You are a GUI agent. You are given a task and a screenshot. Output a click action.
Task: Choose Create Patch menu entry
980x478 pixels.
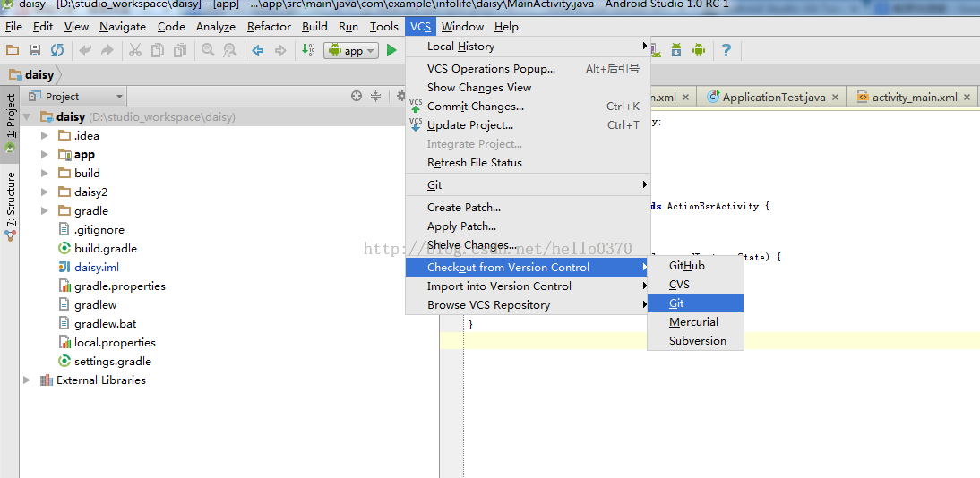point(529,208)
